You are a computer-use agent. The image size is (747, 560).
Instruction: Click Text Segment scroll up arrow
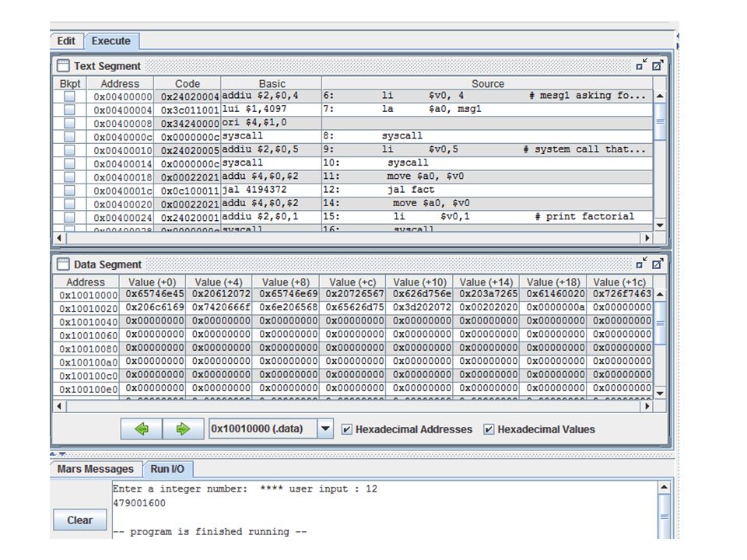(660, 96)
